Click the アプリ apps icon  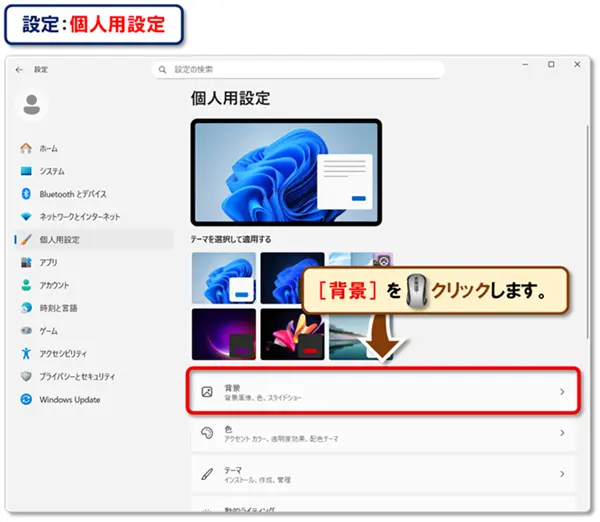tap(26, 263)
